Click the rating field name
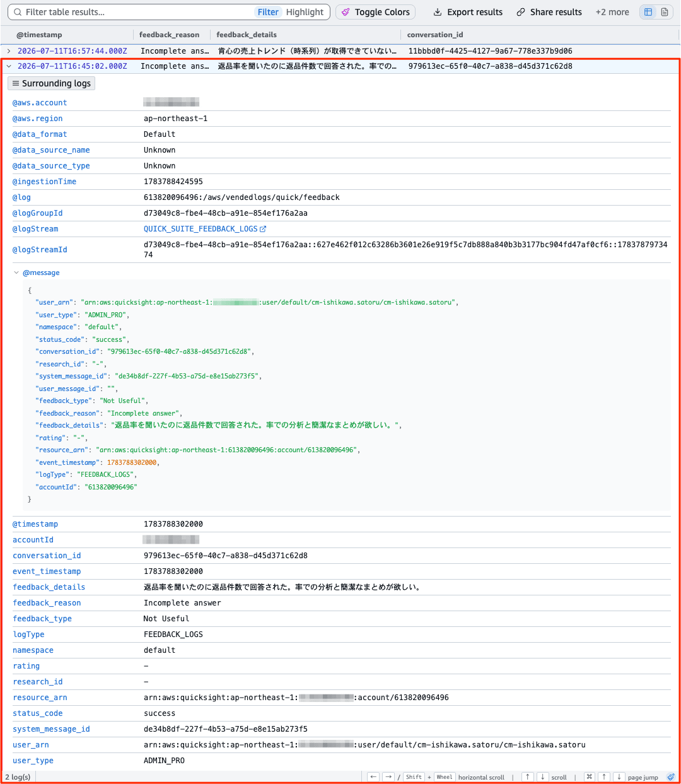Viewport: 681px width, 784px height. point(26,666)
